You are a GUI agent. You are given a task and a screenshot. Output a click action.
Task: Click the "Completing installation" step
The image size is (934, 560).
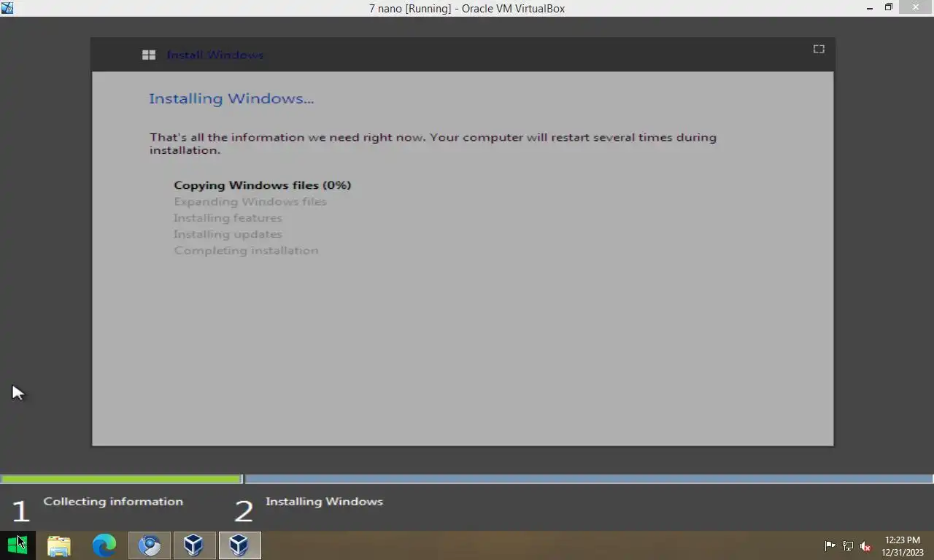click(x=246, y=250)
